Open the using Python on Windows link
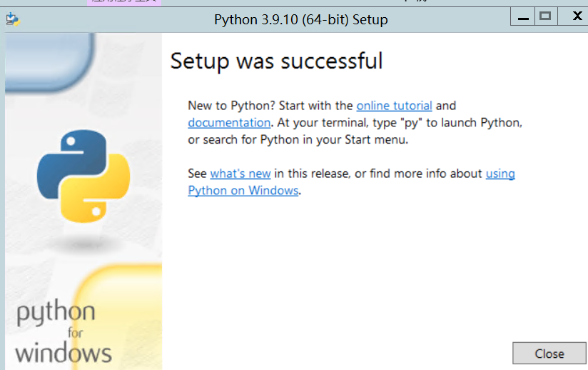The height and width of the screenshot is (370, 588). pos(243,191)
